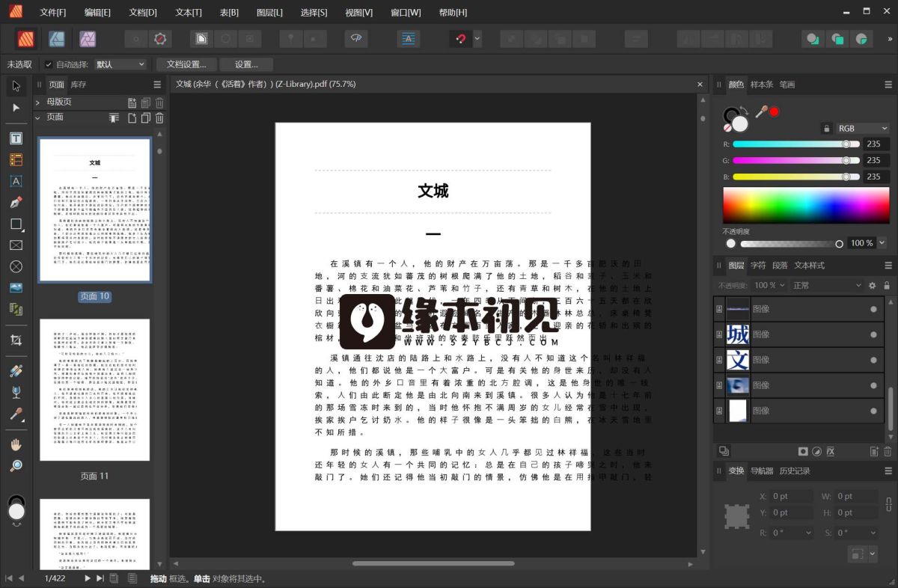Switch to the 段落 tab
The image size is (898, 588).
780,265
